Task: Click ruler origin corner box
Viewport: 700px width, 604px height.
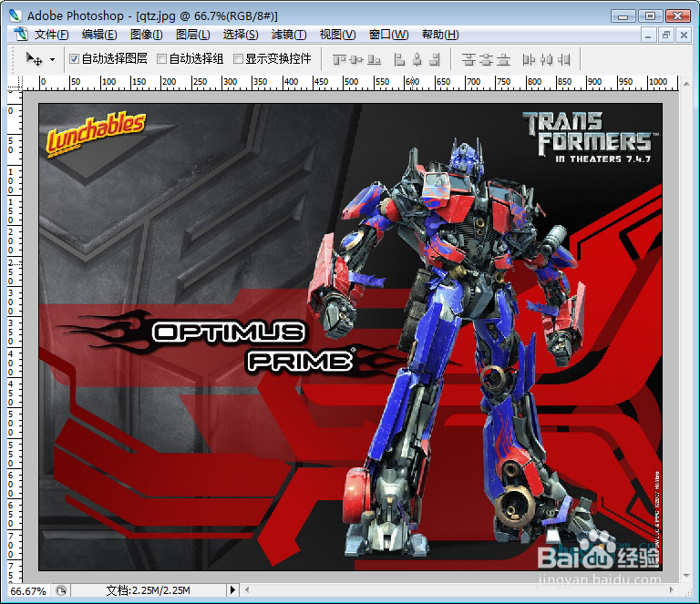Action: pos(15,83)
